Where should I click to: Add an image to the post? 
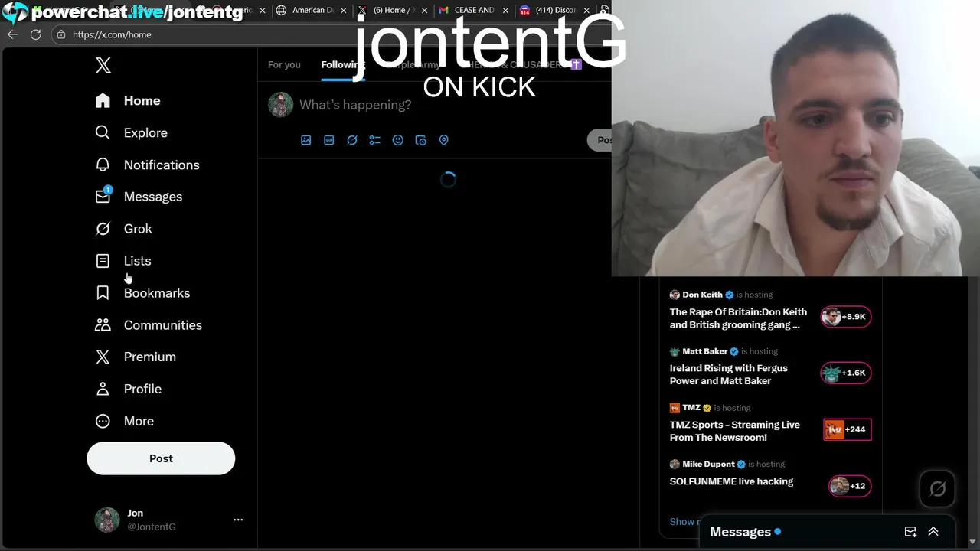click(306, 140)
